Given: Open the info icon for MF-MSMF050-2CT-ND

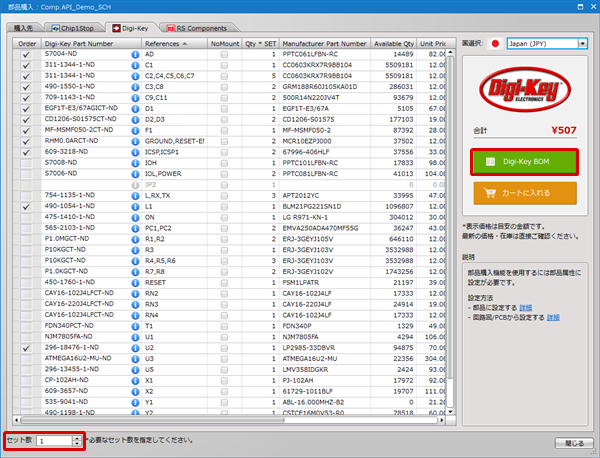Looking at the screenshot, I should 135,130.
